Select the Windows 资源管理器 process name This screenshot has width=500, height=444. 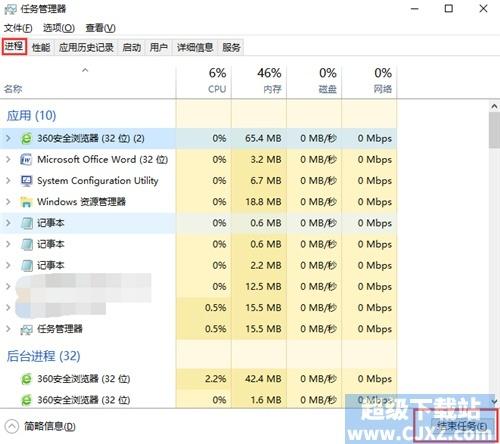coord(81,202)
